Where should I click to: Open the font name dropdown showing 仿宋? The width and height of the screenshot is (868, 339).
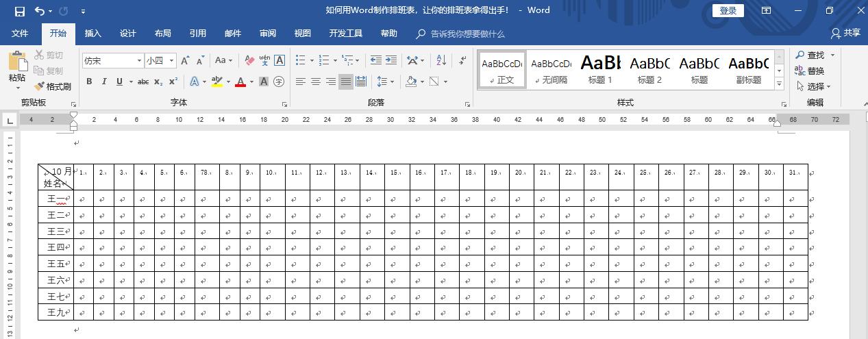coord(140,60)
